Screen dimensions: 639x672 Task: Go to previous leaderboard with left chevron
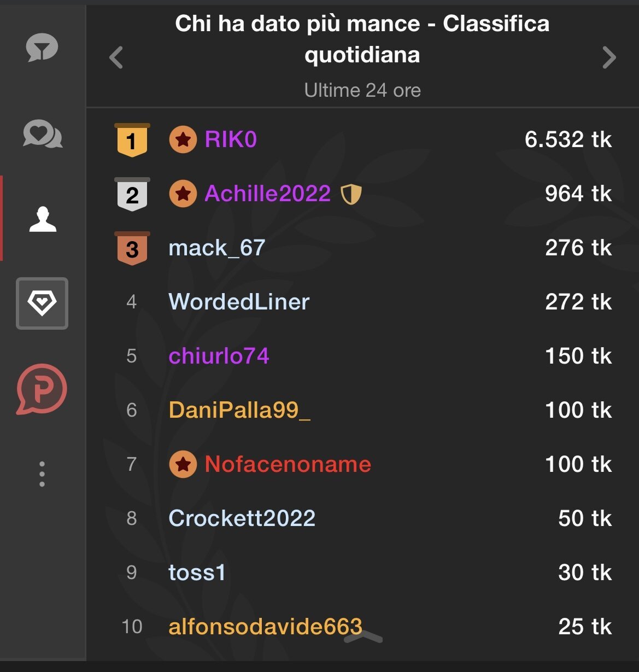(116, 57)
